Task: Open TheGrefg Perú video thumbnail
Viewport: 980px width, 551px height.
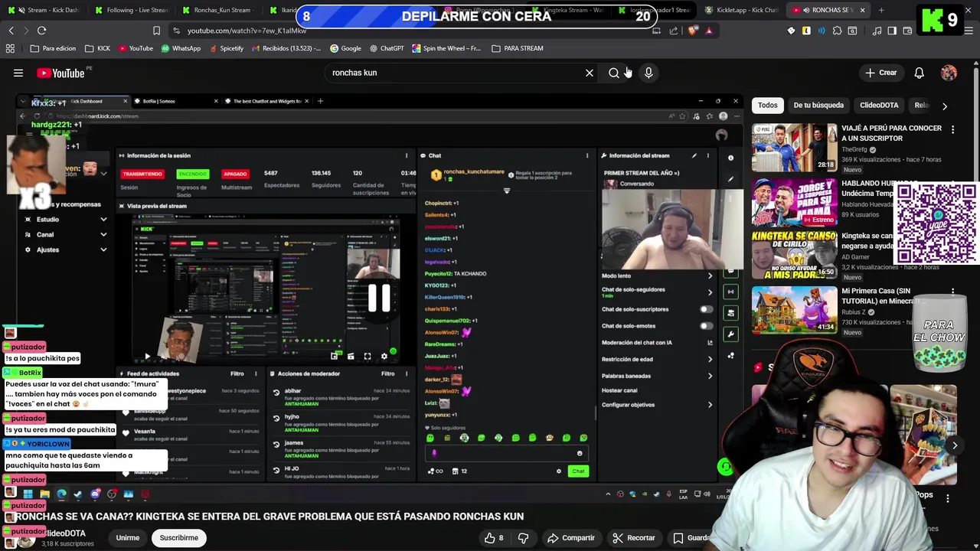Action: click(x=794, y=148)
